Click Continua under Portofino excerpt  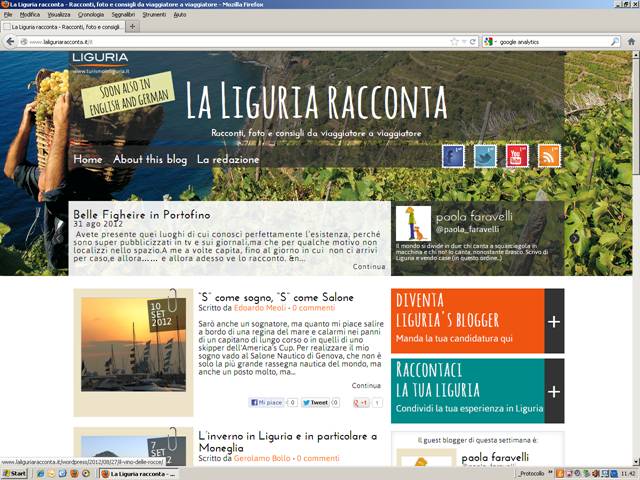tap(369, 267)
